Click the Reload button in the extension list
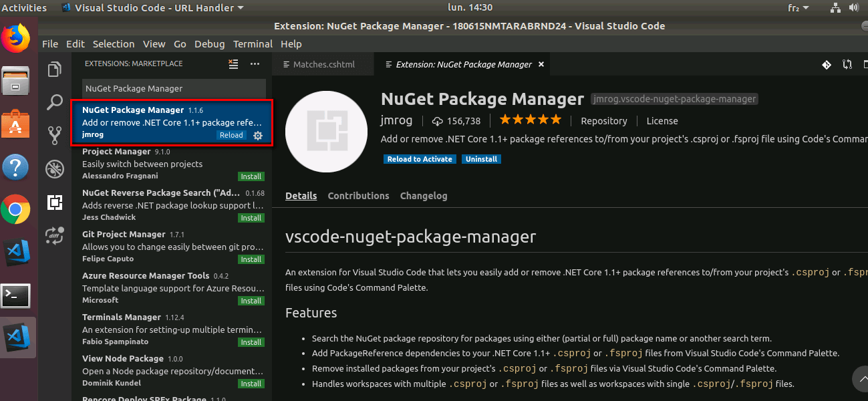Image resolution: width=868 pixels, height=401 pixels. [231, 135]
